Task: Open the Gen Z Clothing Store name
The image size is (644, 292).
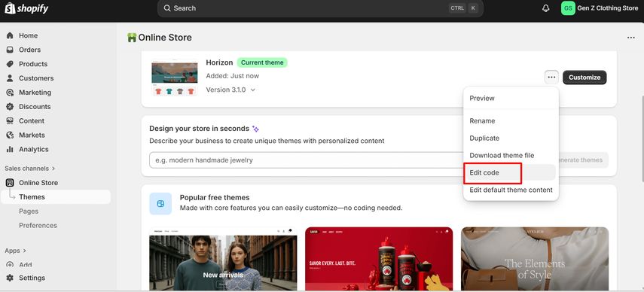Action: click(607, 8)
